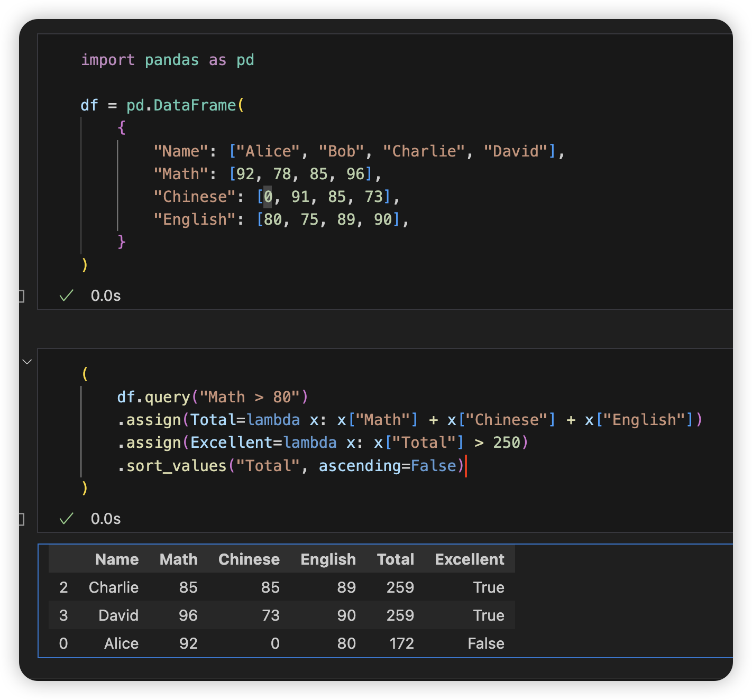Click the Chinese column header in output
The height and width of the screenshot is (700, 752).
[x=249, y=559]
